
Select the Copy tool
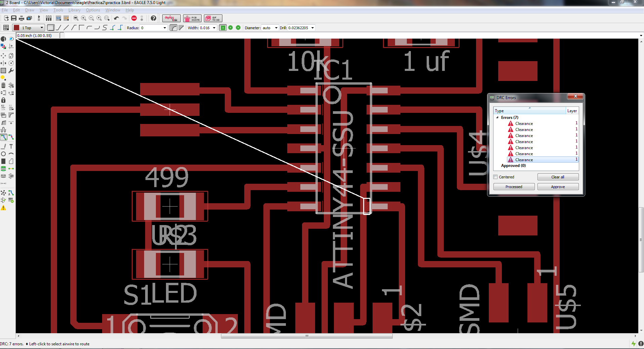point(11,56)
